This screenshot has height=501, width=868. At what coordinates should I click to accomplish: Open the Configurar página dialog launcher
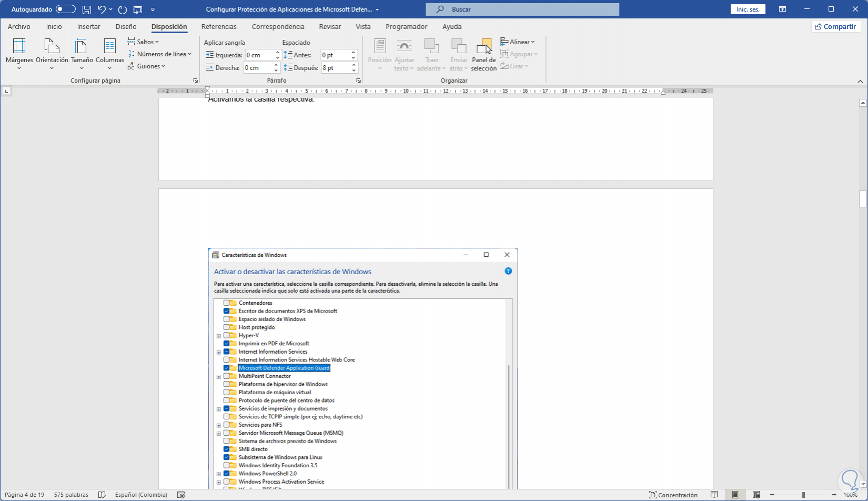click(x=196, y=81)
